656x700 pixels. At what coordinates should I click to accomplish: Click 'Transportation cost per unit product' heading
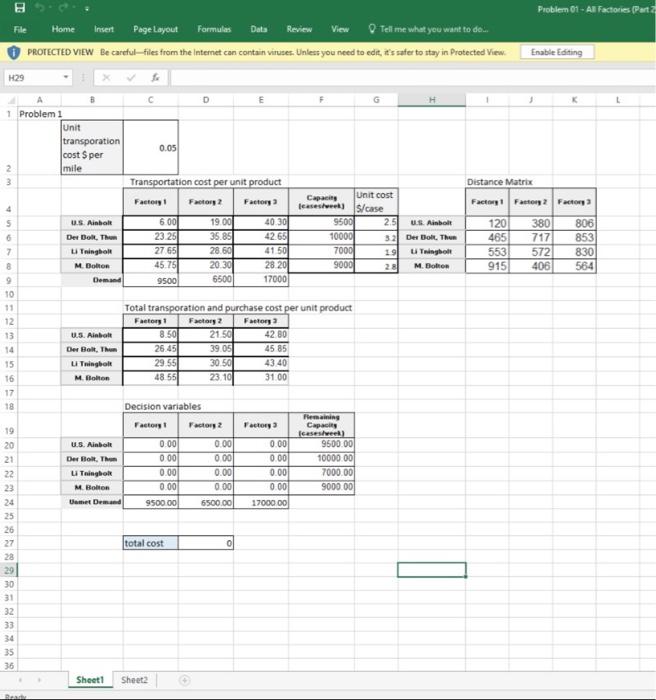click(205, 182)
